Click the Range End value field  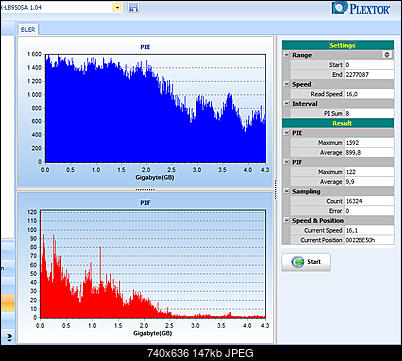pos(369,74)
